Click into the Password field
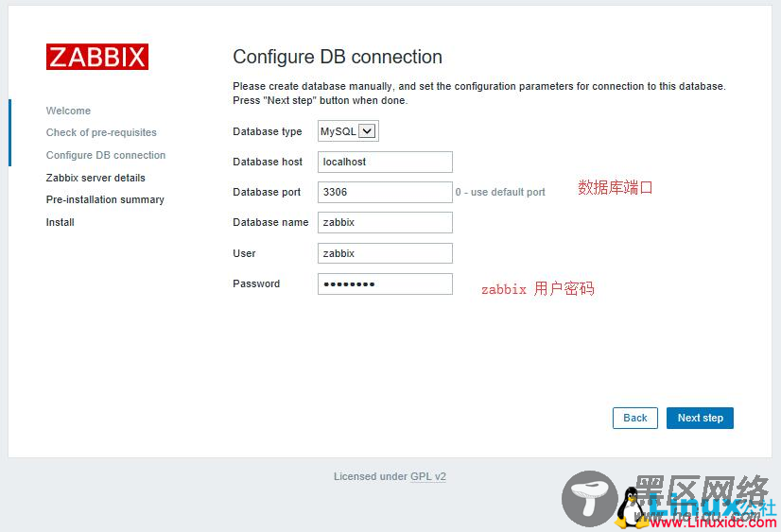 pyautogui.click(x=385, y=284)
